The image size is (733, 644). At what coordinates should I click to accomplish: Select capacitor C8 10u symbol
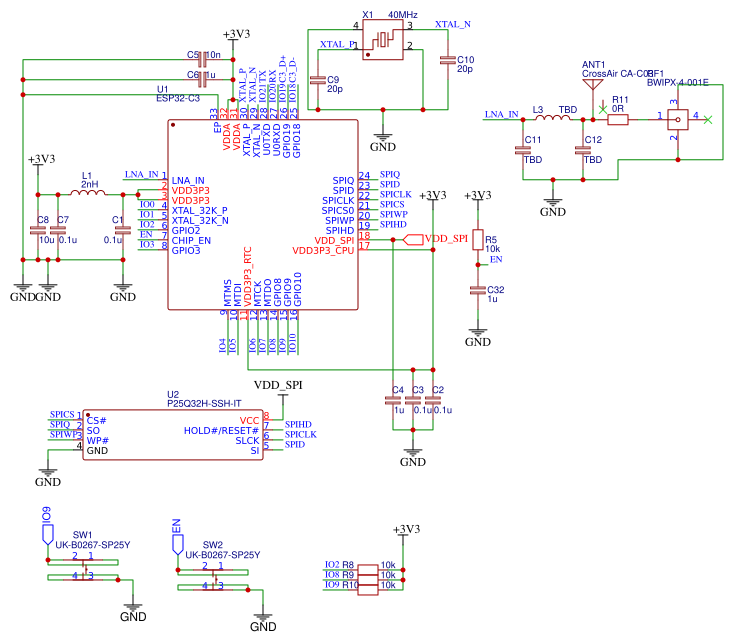point(38,230)
